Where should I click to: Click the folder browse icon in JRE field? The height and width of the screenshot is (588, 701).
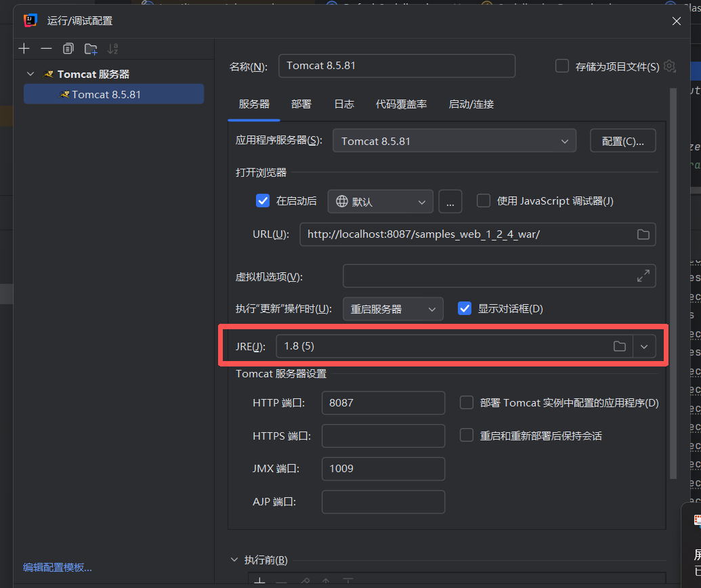(619, 346)
